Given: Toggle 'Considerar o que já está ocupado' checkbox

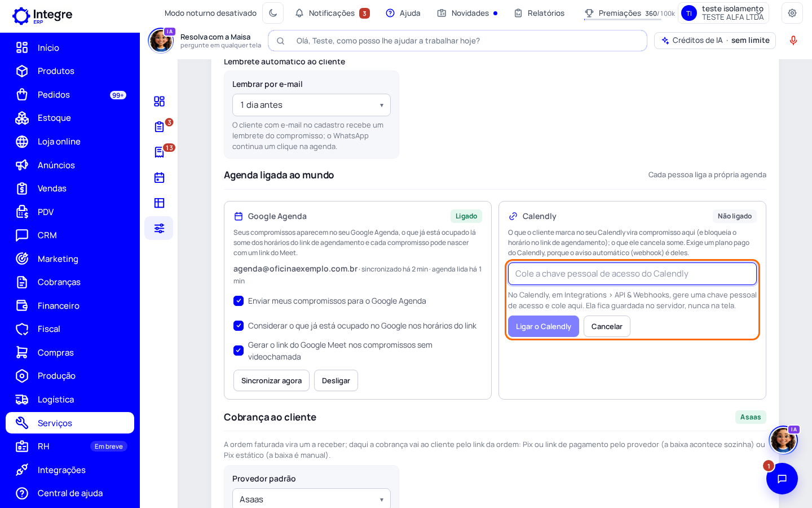Looking at the screenshot, I should [x=239, y=326].
